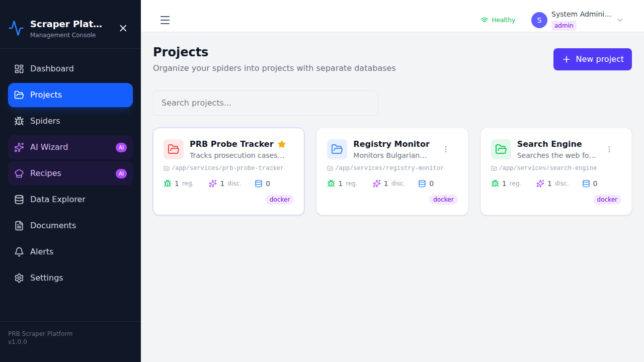Open Registry Monitor's three-dot menu

(446, 149)
